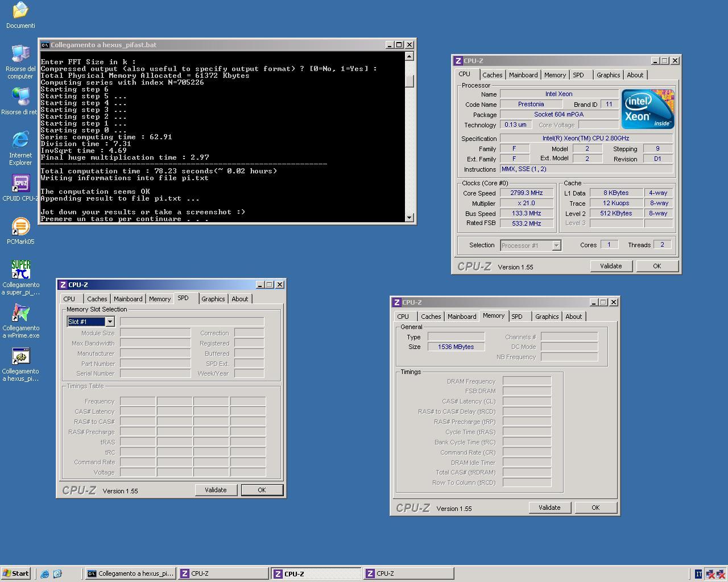Screen dimensions: 728x582
Task: Click the Specification Intel Xeon 2.80GHz field
Action: point(586,138)
